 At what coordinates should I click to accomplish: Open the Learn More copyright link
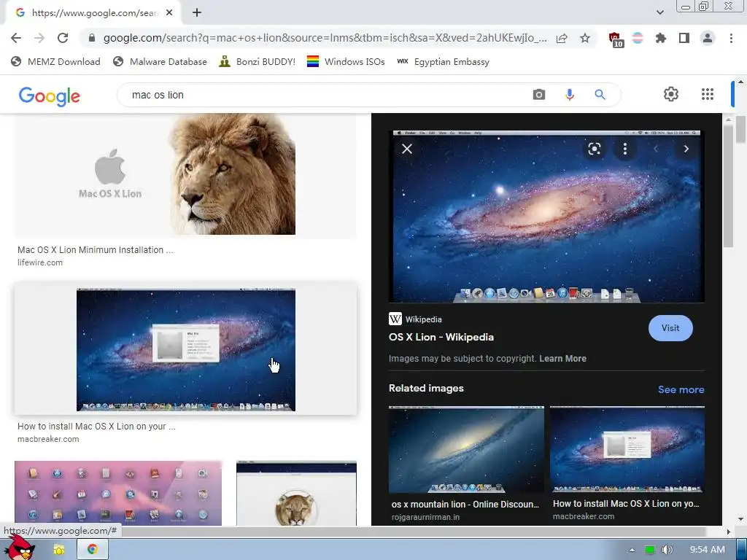coord(562,359)
